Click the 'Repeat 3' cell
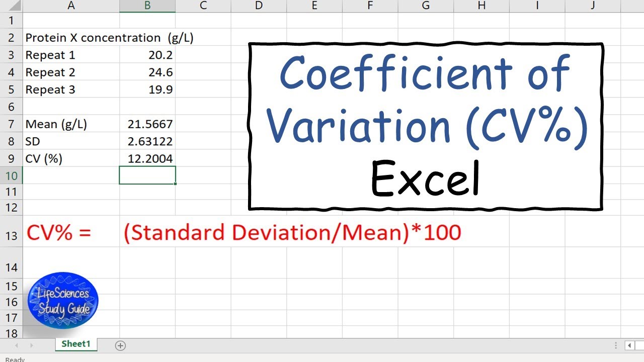Screen dimensions: 644x362 (71, 89)
